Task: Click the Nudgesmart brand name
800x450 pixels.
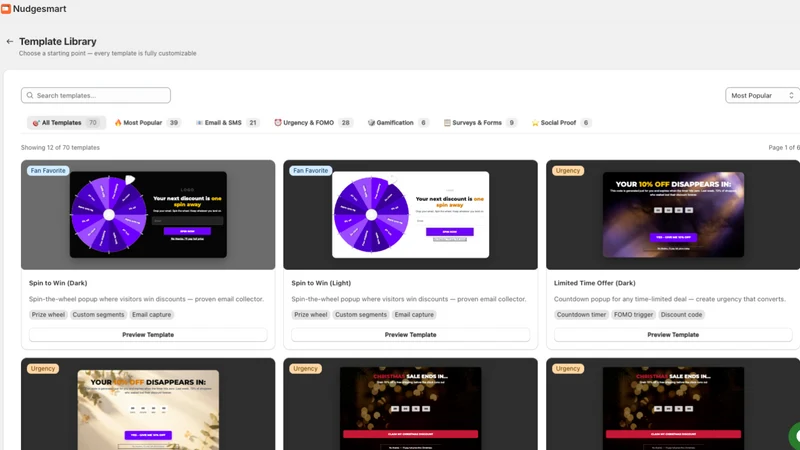Action: pos(39,9)
